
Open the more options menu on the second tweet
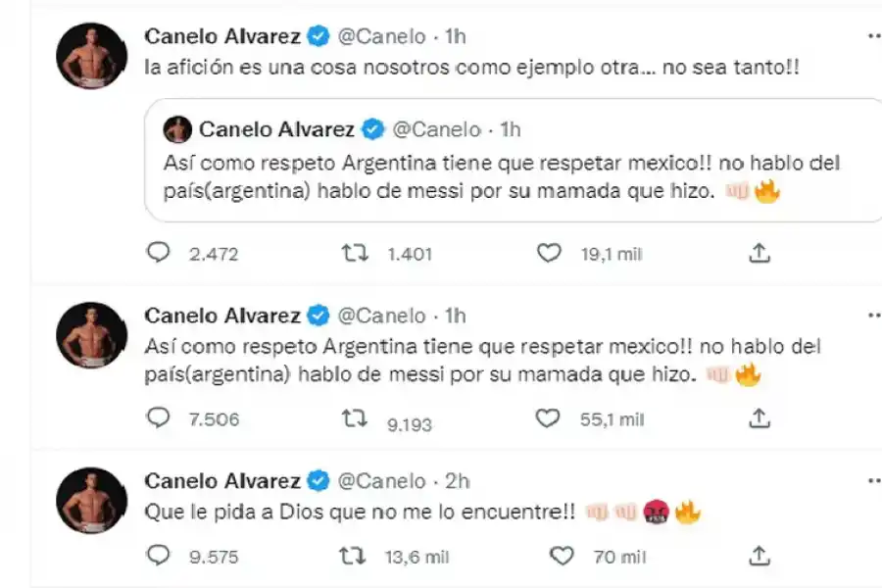coord(875,316)
